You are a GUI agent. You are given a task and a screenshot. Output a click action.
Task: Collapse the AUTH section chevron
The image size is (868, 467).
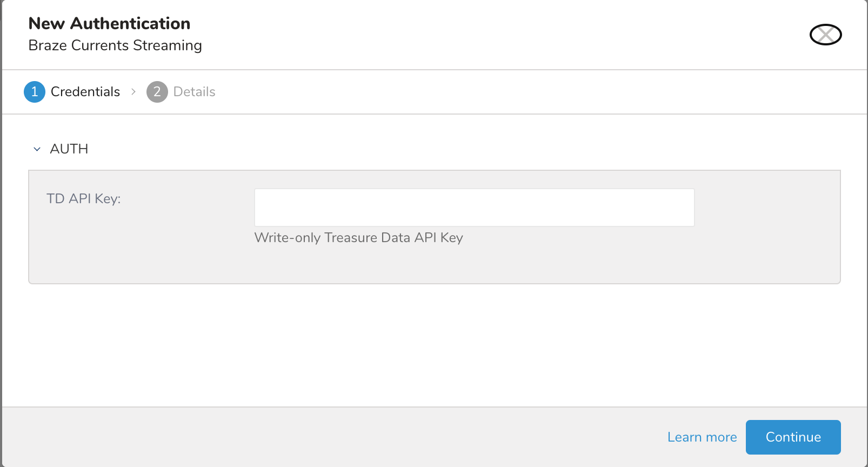click(37, 149)
